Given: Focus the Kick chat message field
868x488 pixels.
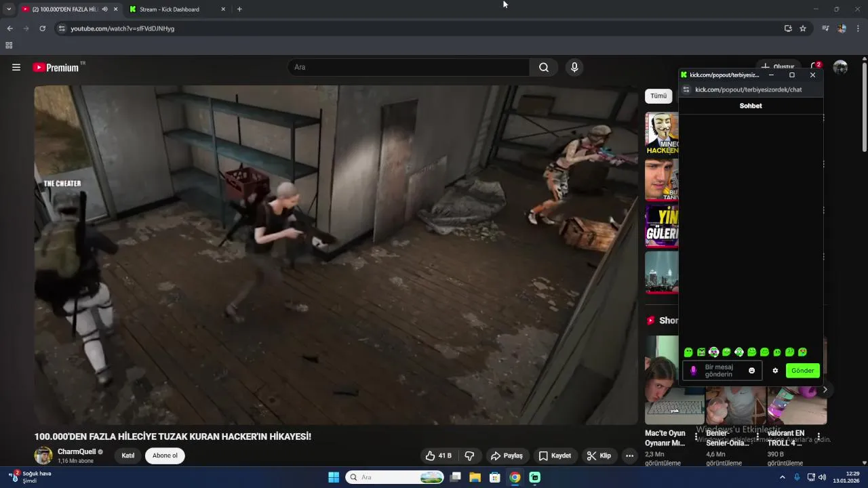Looking at the screenshot, I should point(723,371).
